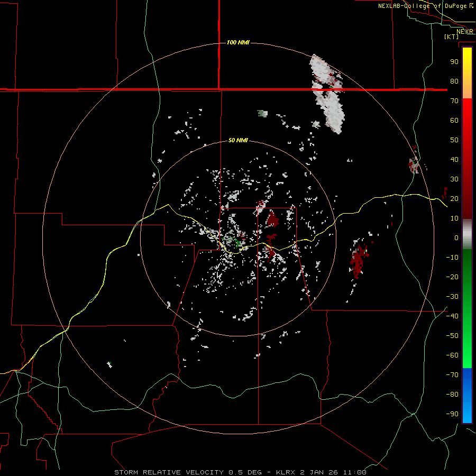
Task: Select the -80 value on the velocity scale
Action: coord(452,395)
